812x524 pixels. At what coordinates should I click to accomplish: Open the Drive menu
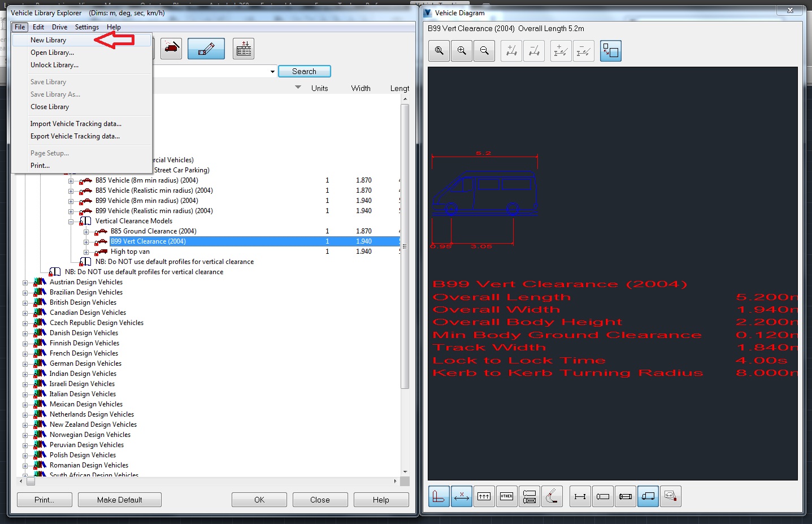(x=59, y=27)
